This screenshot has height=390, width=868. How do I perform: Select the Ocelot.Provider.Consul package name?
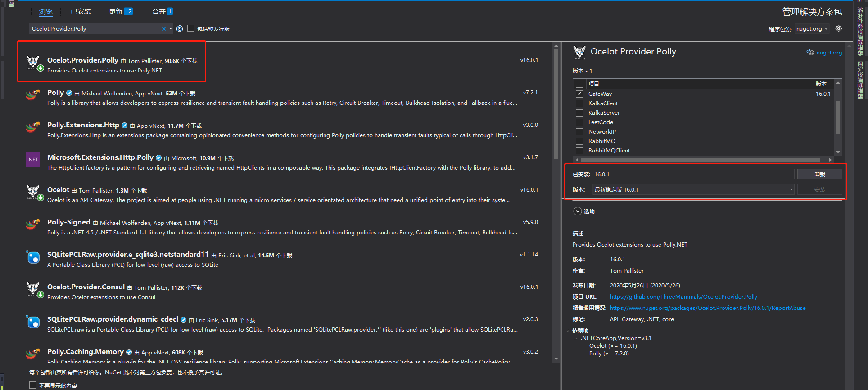(86, 287)
